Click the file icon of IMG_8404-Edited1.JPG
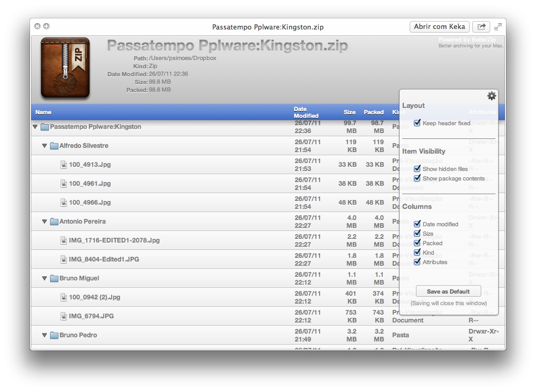The height and width of the screenshot is (392, 536). (x=64, y=259)
